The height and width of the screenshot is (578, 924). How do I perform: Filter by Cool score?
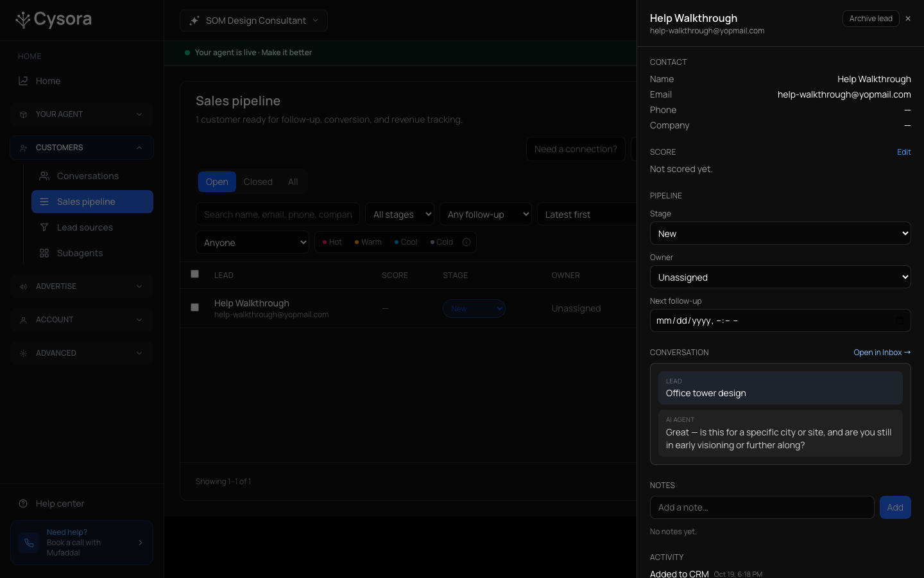coord(406,242)
